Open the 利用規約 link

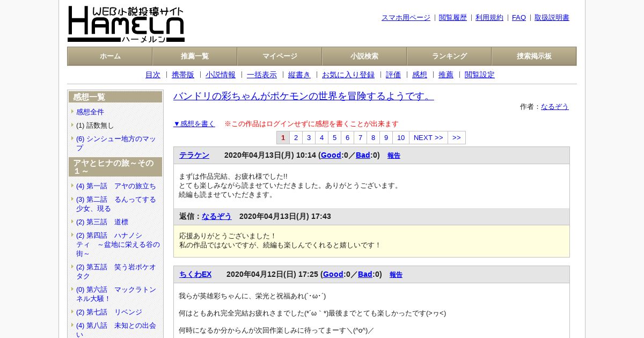click(489, 17)
